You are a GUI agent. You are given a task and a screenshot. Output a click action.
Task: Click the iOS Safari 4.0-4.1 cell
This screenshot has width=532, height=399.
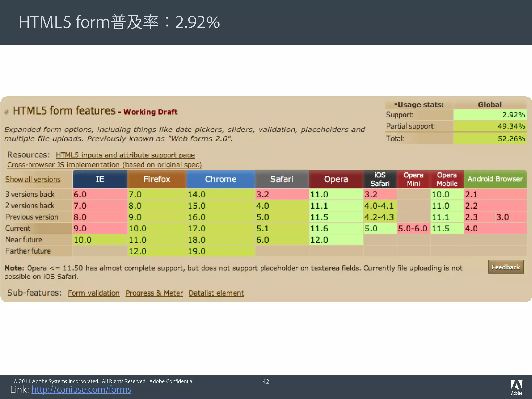point(380,206)
